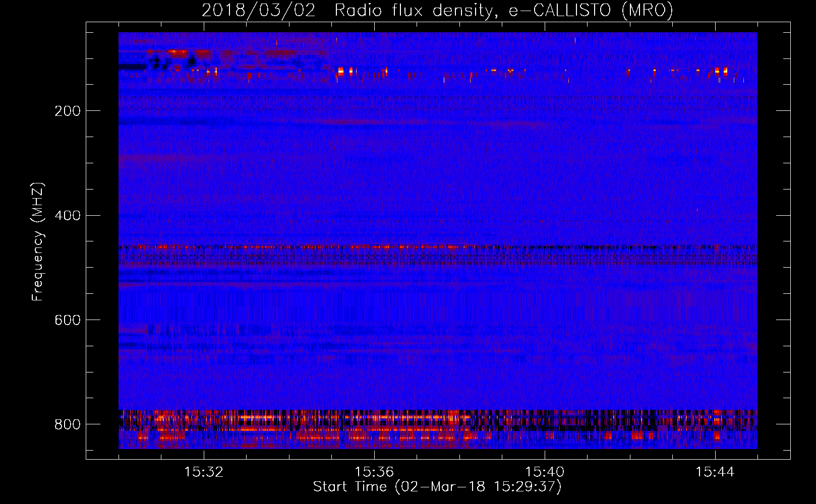Image resolution: width=816 pixels, height=504 pixels.
Task: Click the 15:36 time tick label
Action: [x=374, y=472]
